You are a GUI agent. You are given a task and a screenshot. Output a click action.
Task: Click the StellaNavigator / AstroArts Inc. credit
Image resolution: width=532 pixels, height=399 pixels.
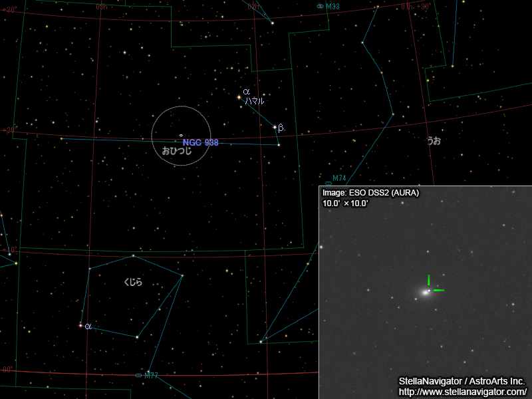pos(462,382)
